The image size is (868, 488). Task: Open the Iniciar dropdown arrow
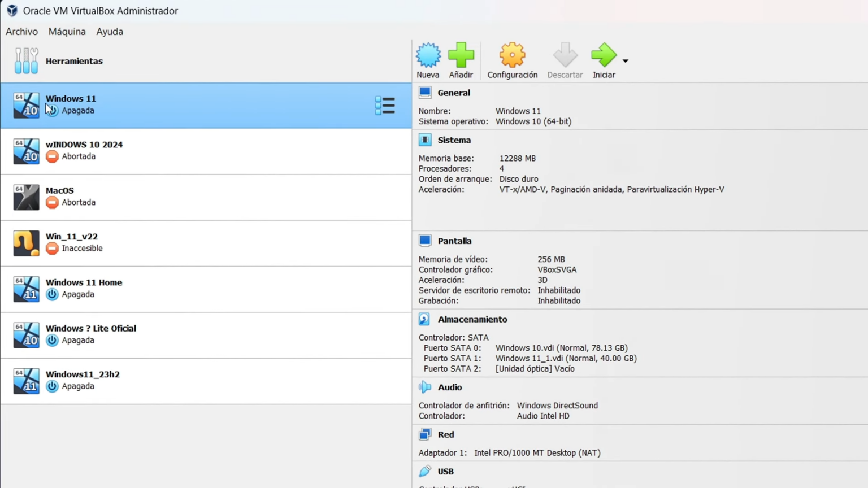pos(625,60)
